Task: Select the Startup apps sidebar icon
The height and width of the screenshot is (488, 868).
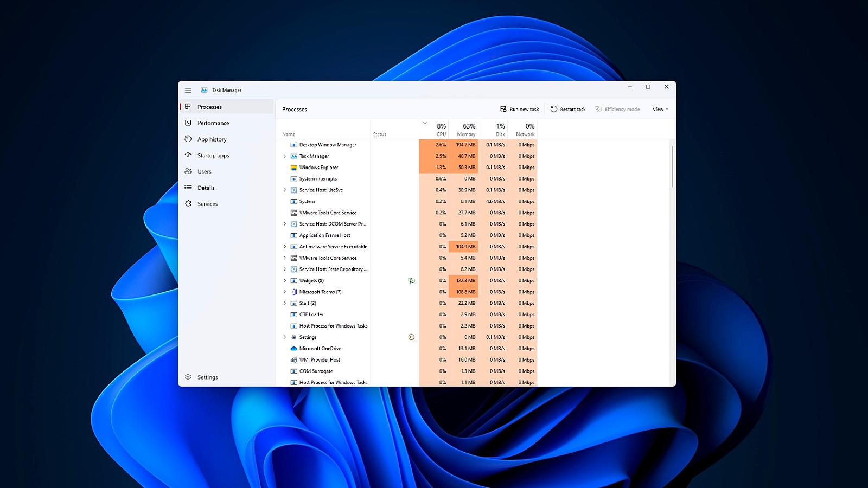Action: [188, 155]
